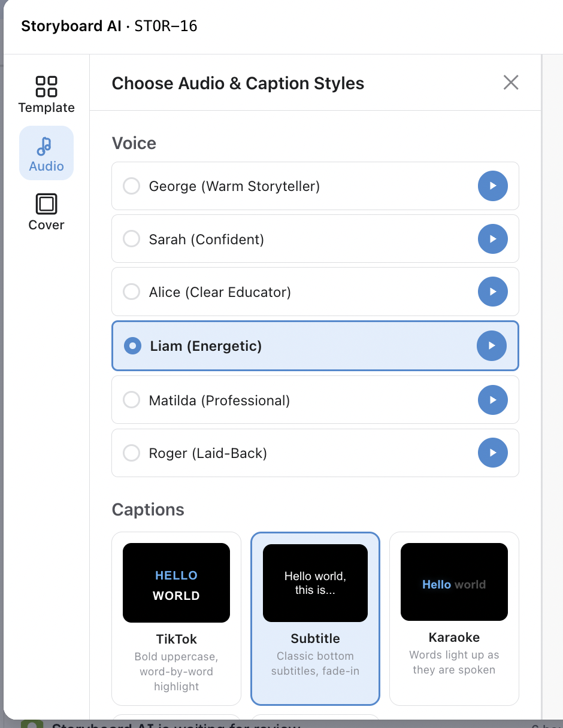Click the Karaoke caption description text
This screenshot has width=563, height=728.
click(454, 662)
